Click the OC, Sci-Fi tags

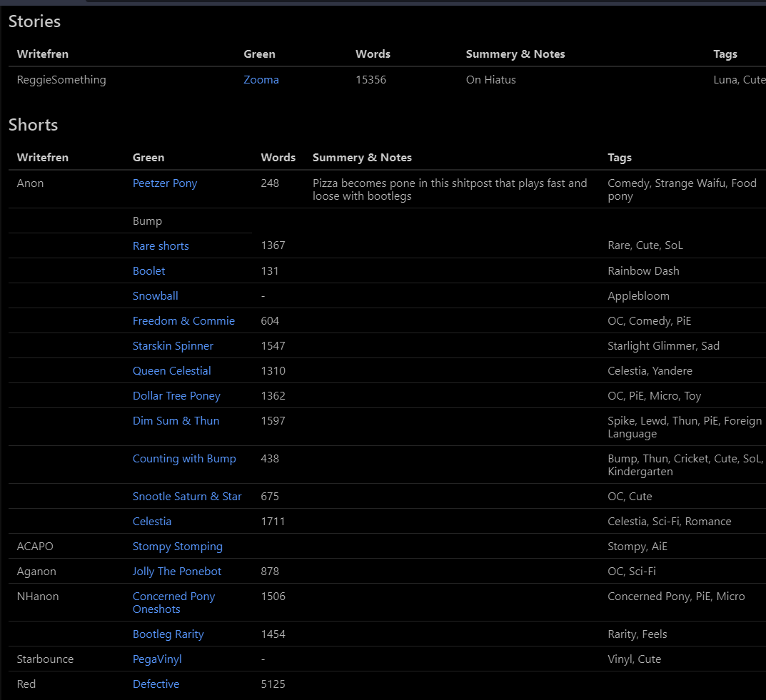pos(632,571)
